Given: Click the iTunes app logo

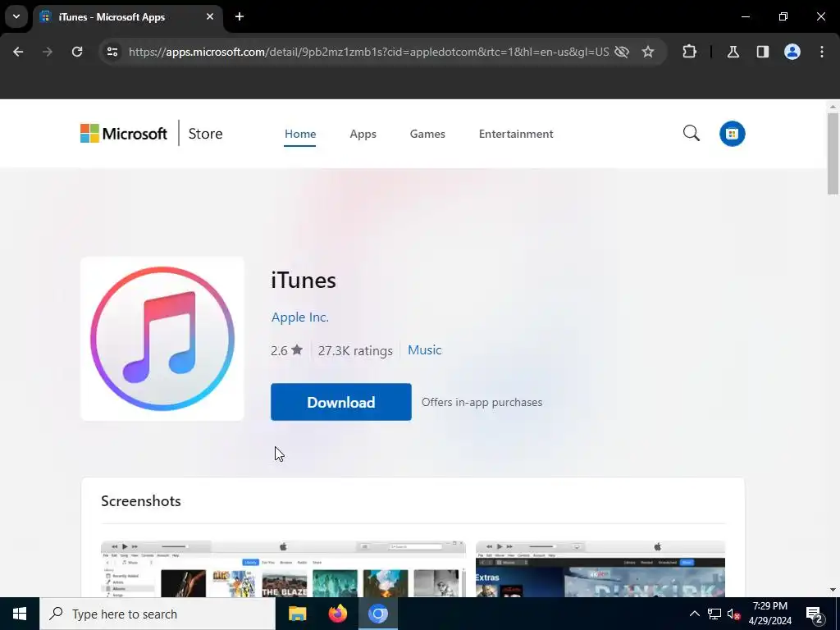Looking at the screenshot, I should pos(162,339).
